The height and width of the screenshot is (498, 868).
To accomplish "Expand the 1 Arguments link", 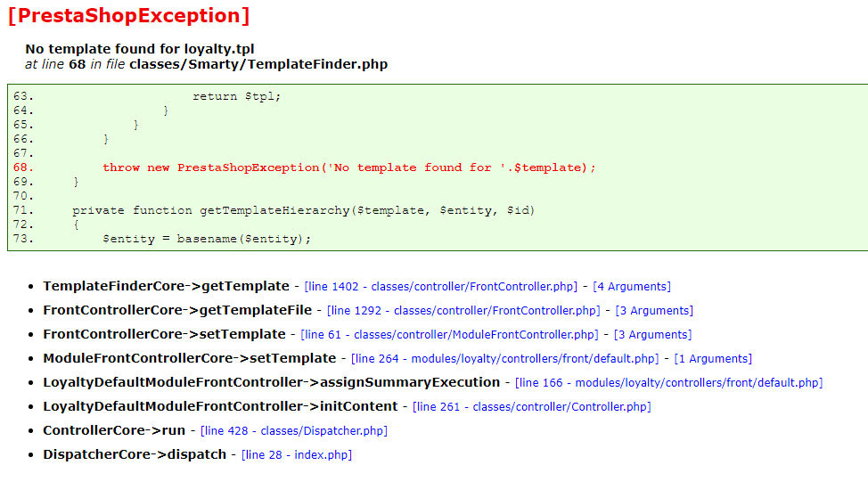I will coord(713,358).
